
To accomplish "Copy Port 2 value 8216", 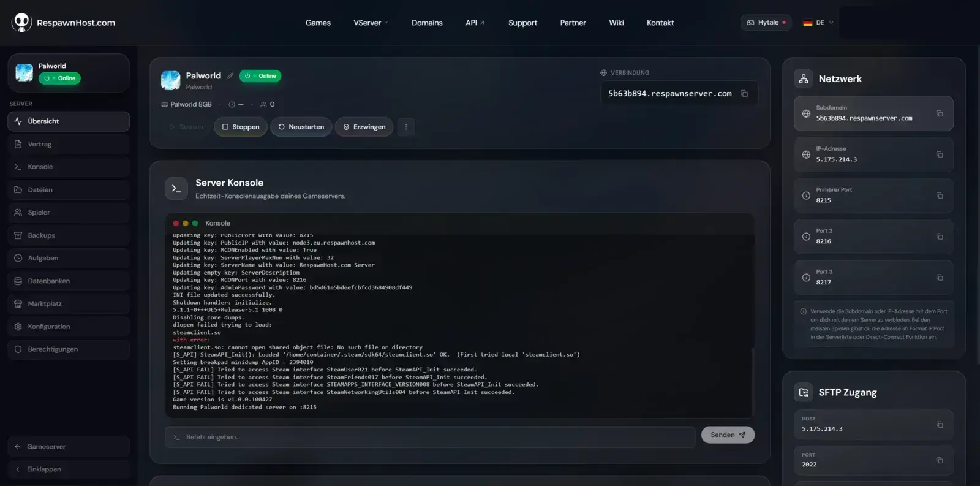I will [940, 237].
